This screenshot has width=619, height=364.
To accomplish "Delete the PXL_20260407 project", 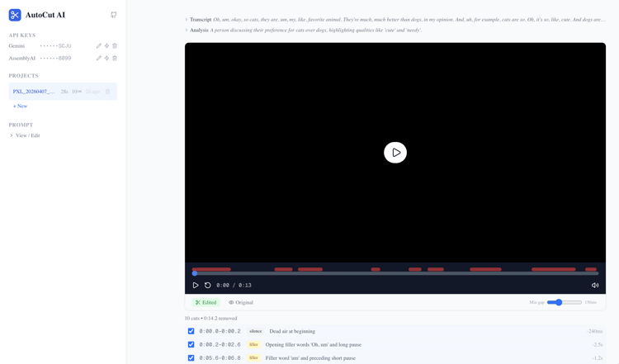I will [107, 92].
